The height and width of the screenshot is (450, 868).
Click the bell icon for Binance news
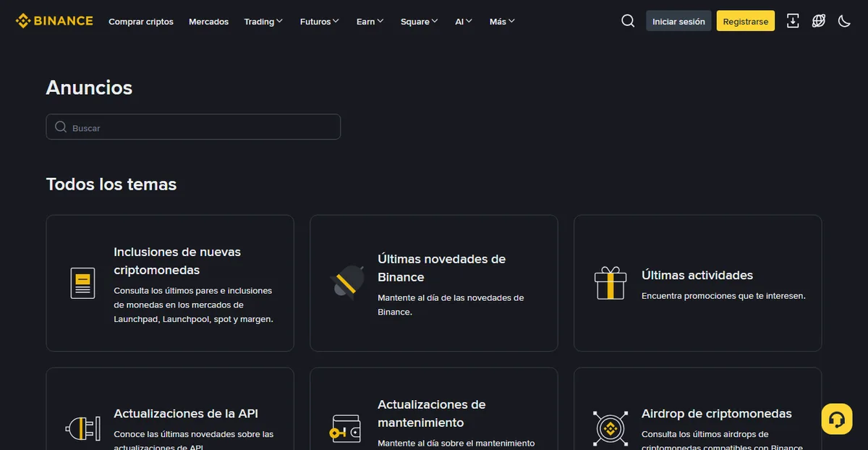(x=347, y=281)
